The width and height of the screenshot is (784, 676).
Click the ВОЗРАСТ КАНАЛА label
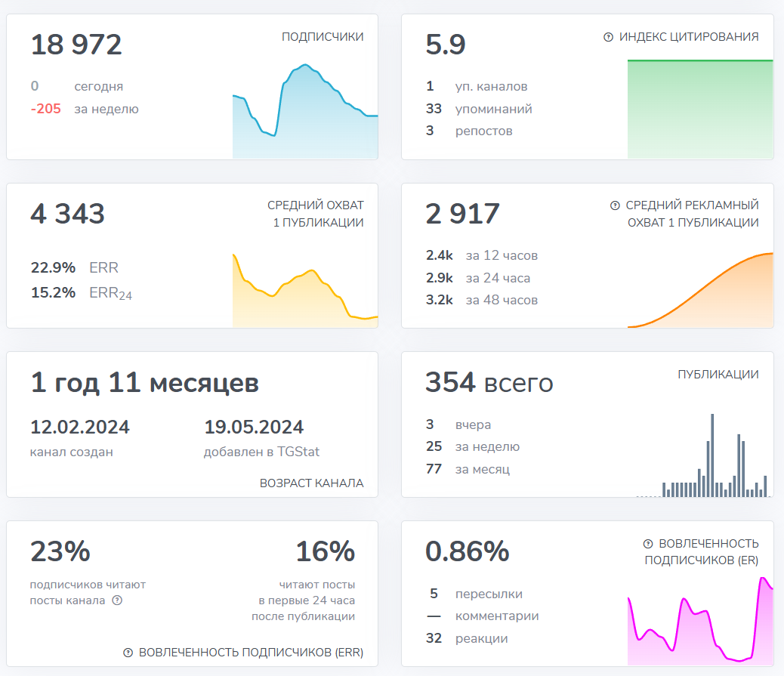point(311,483)
